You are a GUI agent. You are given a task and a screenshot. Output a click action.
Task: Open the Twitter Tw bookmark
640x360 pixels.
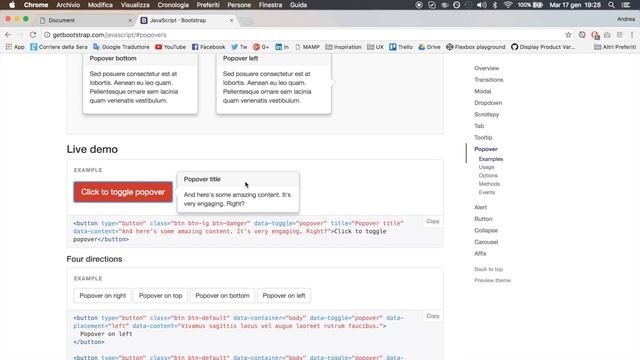pos(239,47)
